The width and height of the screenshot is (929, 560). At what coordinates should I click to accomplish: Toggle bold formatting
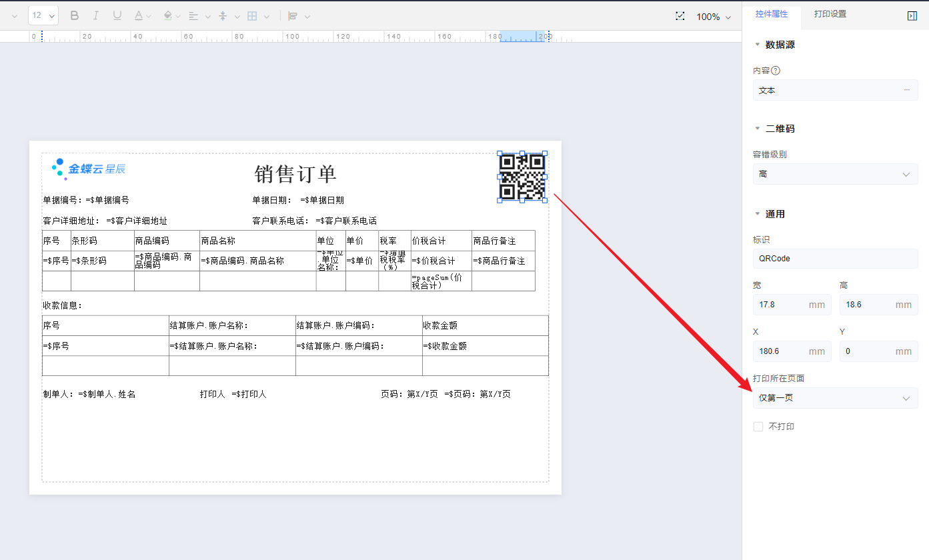75,15
